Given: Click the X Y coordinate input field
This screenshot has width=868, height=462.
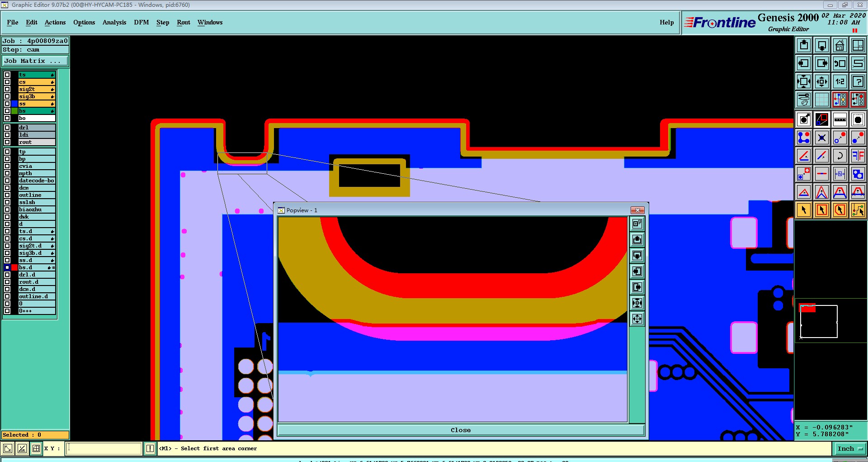Looking at the screenshot, I should coord(104,448).
